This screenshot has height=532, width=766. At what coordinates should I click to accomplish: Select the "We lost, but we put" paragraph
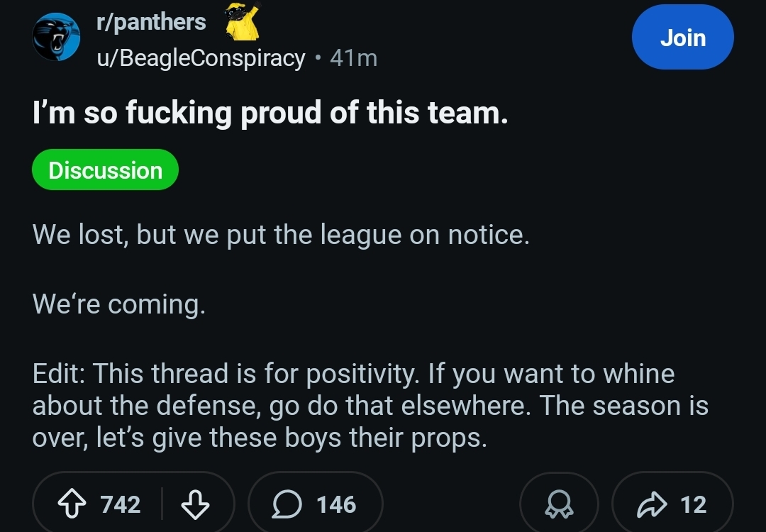(x=281, y=235)
